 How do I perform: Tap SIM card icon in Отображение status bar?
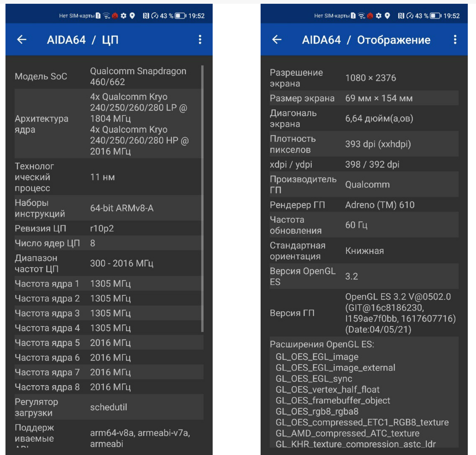(x=353, y=16)
